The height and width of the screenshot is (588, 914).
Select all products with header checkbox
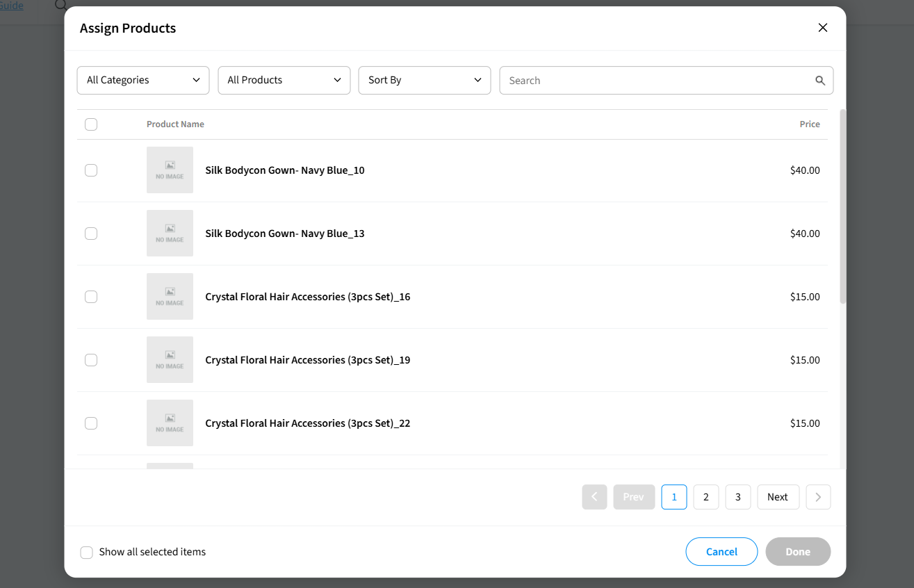click(91, 124)
